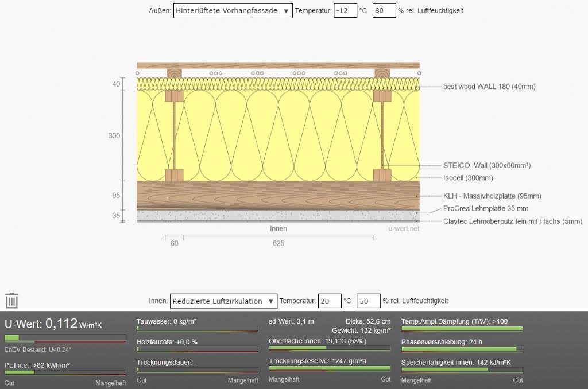Open the Innen Reduzierte Luftzirkulation dropdown

(223, 301)
